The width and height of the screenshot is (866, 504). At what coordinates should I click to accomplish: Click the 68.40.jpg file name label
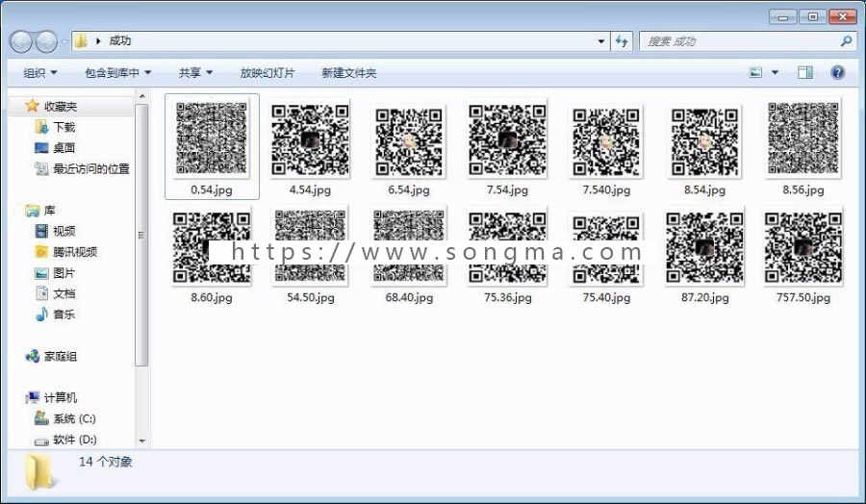coord(409,297)
